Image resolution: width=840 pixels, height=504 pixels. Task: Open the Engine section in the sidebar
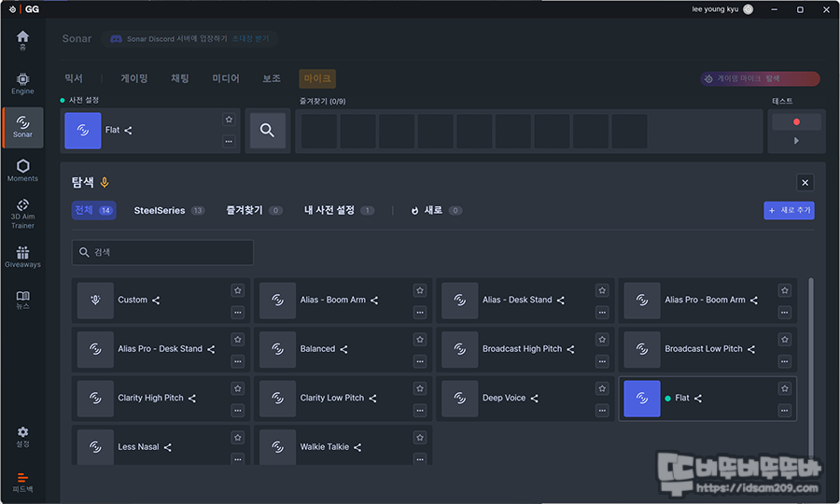22,84
